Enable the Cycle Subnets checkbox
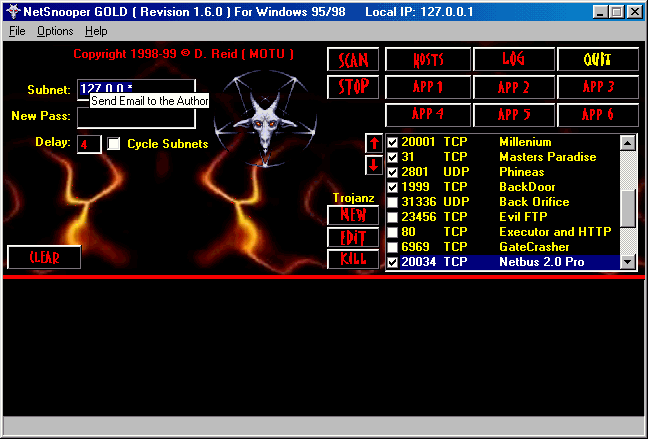The image size is (648, 439). coord(114,144)
